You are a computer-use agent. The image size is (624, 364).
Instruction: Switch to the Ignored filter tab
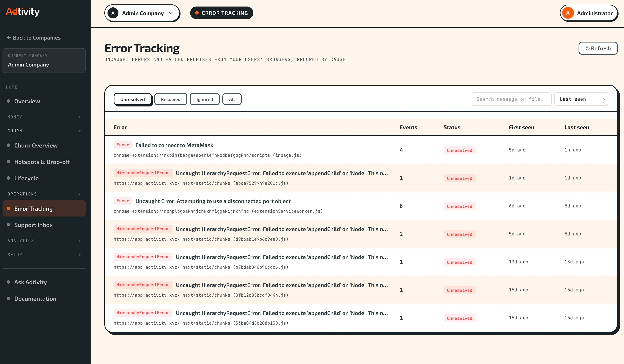click(204, 99)
